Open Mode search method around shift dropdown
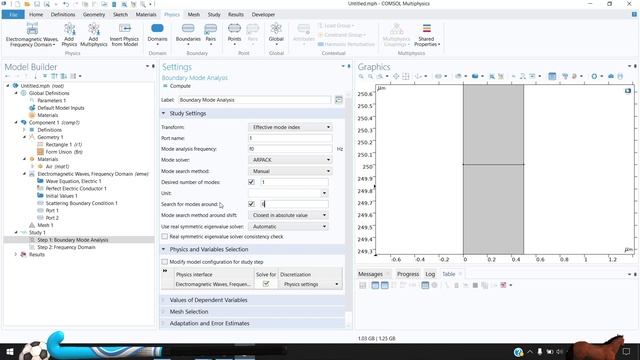This screenshot has width=640, height=360. [288, 215]
